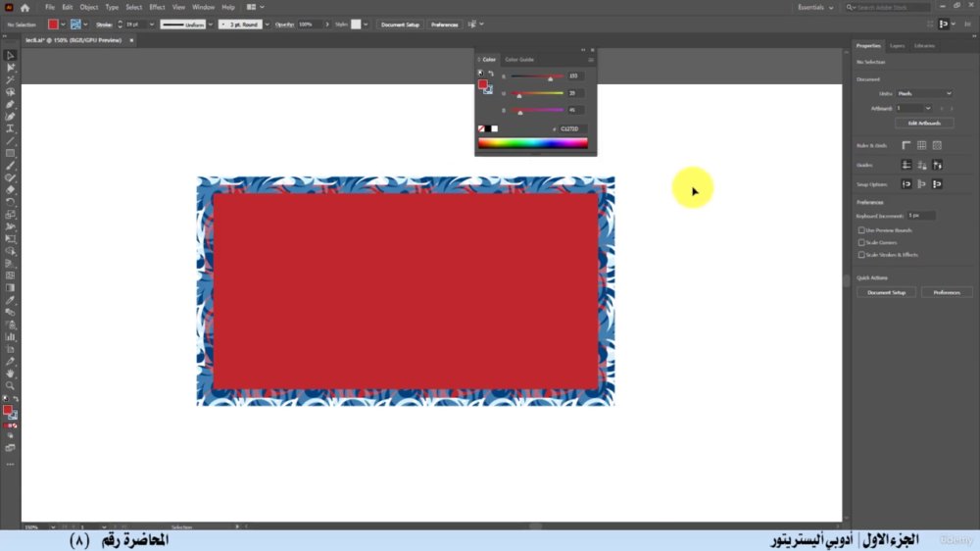Click Preferences under Quick Actions
The image size is (980, 551).
947,293
